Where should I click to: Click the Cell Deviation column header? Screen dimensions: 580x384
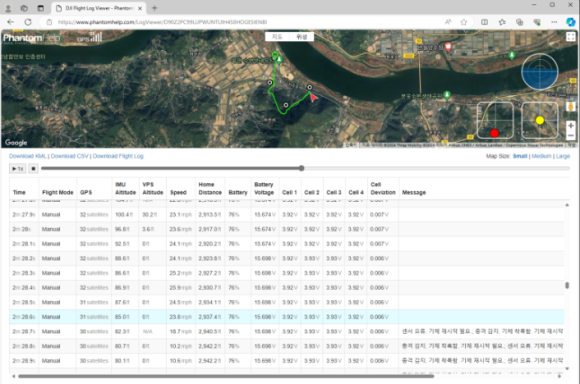tap(383, 188)
